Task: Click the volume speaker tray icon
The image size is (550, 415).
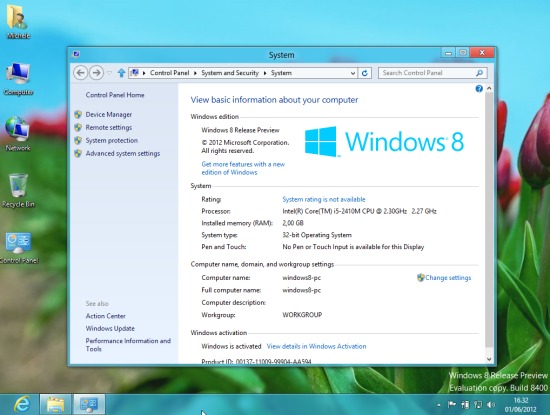Action: [x=491, y=405]
